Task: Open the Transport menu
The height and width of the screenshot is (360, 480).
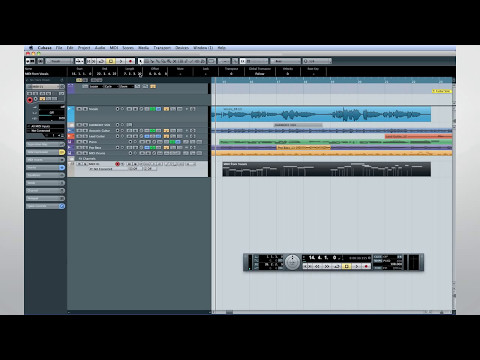Action: click(x=162, y=48)
